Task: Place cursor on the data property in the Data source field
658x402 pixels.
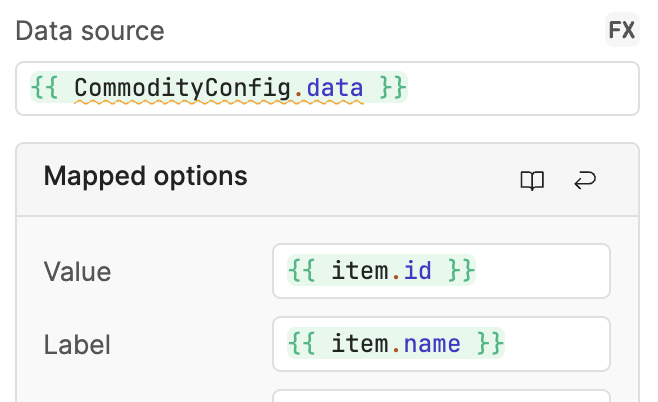Action: pos(334,88)
